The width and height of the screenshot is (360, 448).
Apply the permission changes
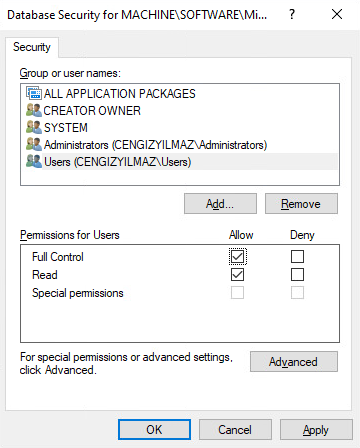point(316,430)
